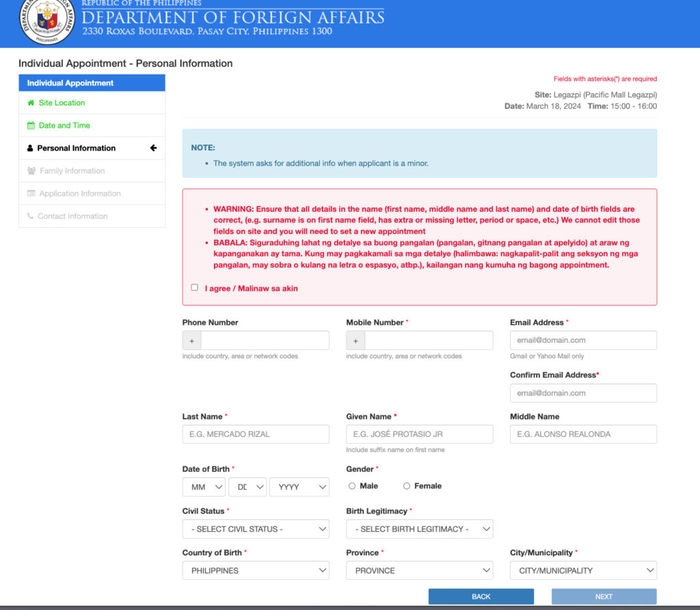Select the Application Information list icon

(x=30, y=193)
